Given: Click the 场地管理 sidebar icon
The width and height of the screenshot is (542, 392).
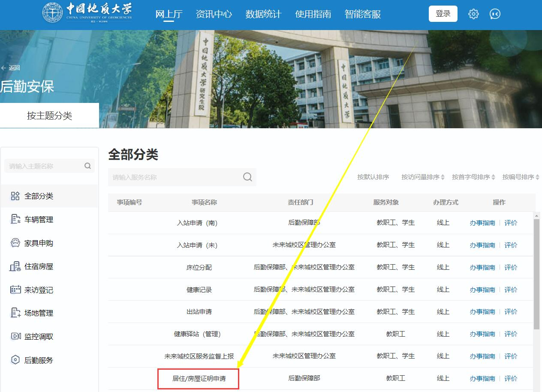Looking at the screenshot, I should click(x=15, y=313).
